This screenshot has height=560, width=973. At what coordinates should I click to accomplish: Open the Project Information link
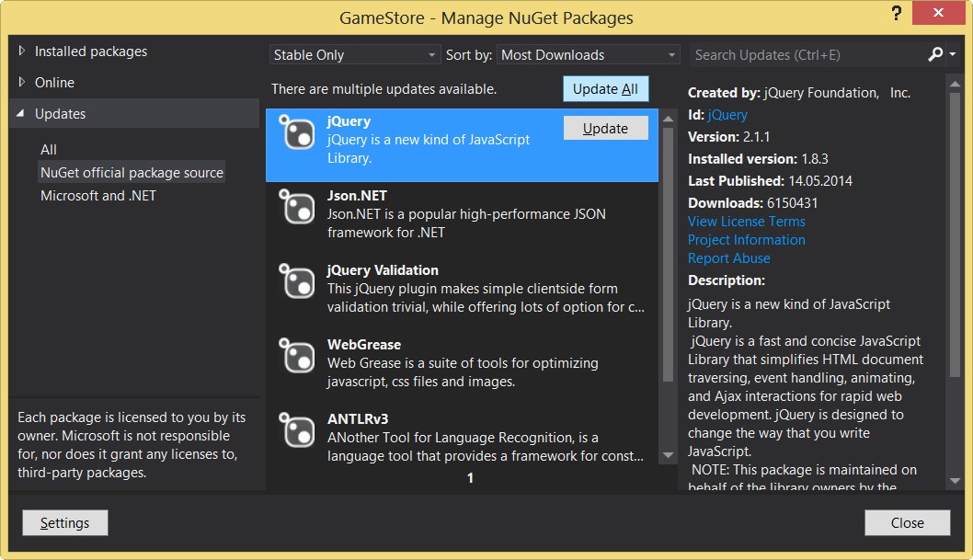coord(747,240)
